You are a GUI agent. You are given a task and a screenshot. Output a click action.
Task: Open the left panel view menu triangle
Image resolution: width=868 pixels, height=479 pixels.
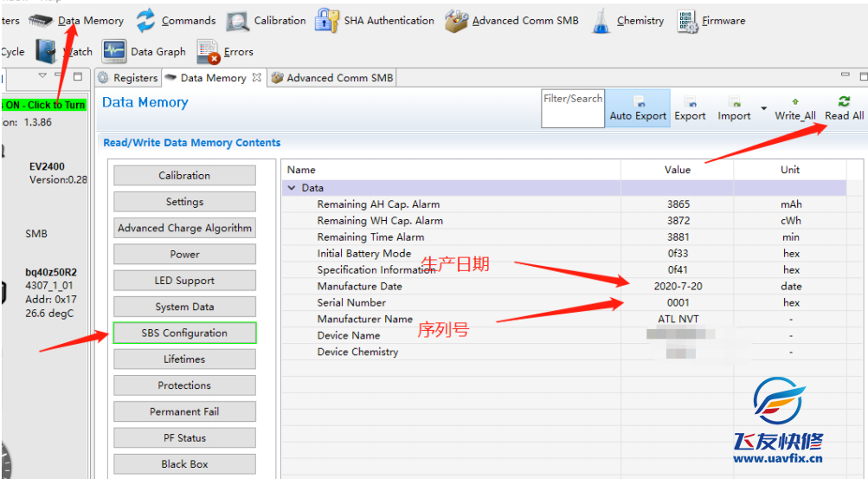(43, 77)
